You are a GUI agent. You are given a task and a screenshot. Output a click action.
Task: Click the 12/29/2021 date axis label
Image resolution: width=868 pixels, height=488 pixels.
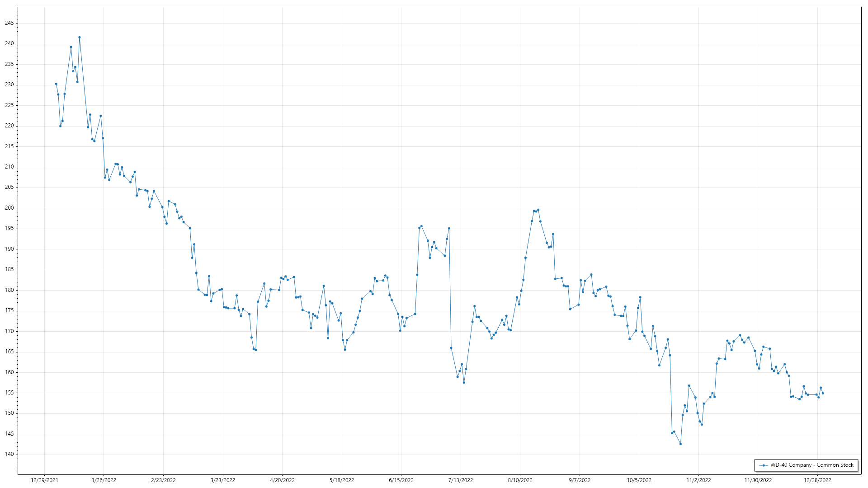click(x=44, y=480)
